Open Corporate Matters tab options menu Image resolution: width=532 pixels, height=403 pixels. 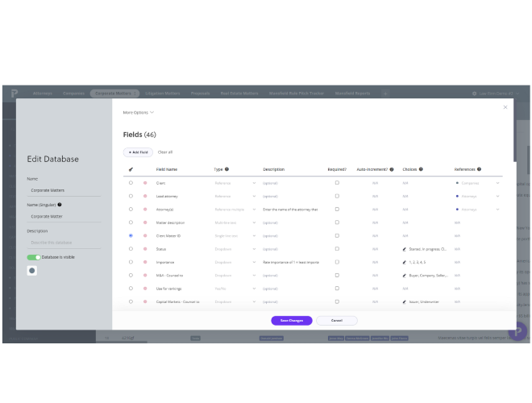click(135, 93)
